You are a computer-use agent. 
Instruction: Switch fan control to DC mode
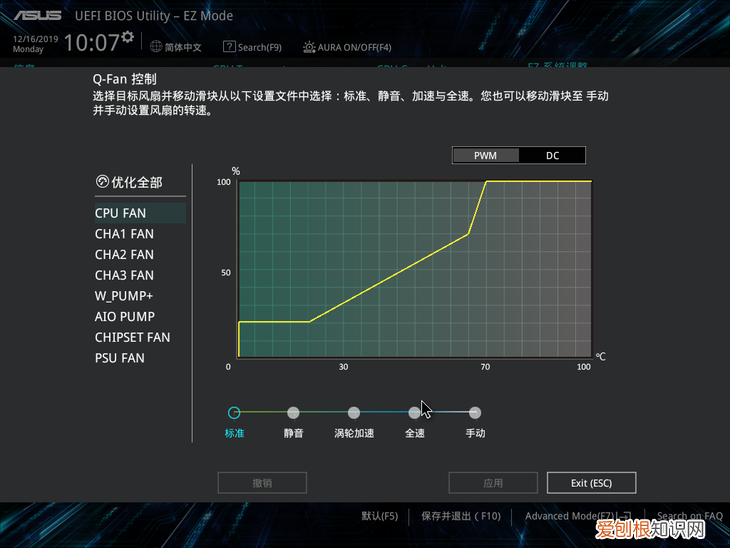(x=552, y=156)
